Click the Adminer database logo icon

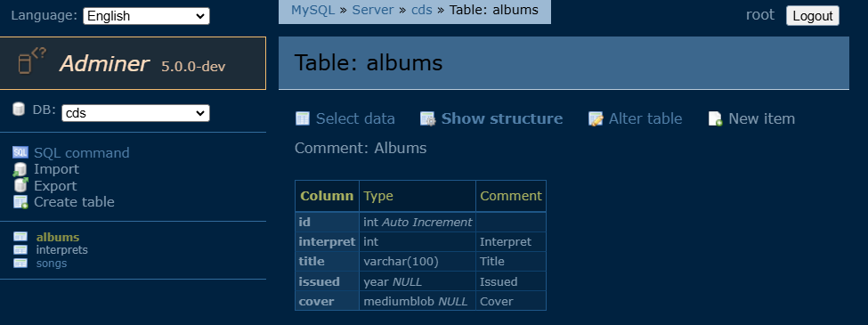point(31,61)
